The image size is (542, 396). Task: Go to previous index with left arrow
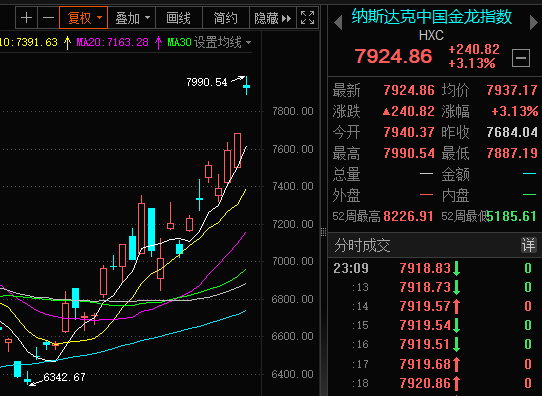pos(338,23)
